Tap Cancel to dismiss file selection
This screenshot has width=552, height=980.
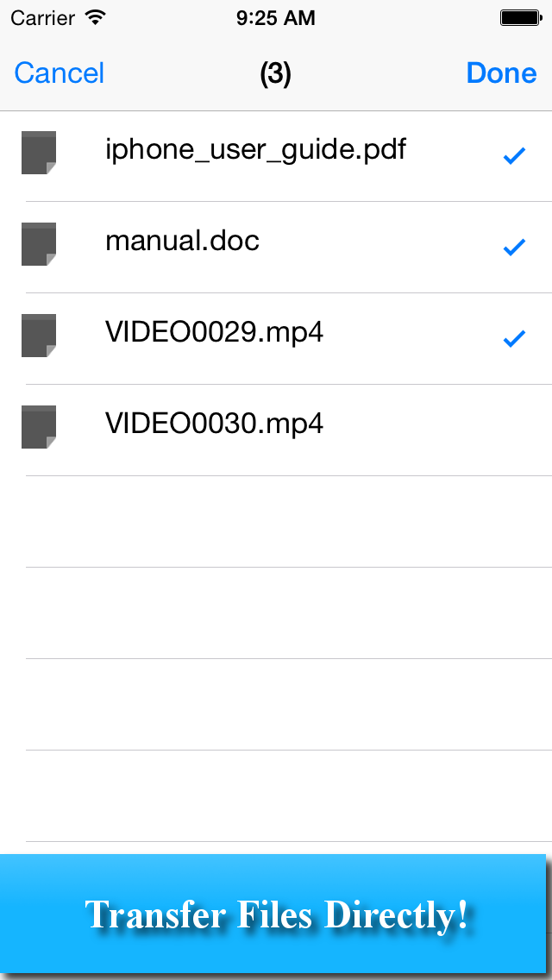coord(60,73)
